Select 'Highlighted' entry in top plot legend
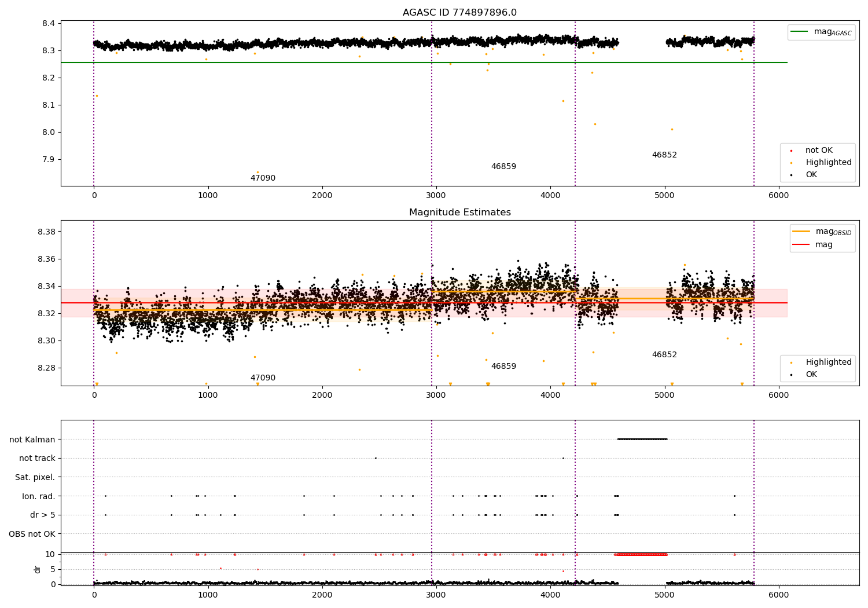 click(829, 163)
